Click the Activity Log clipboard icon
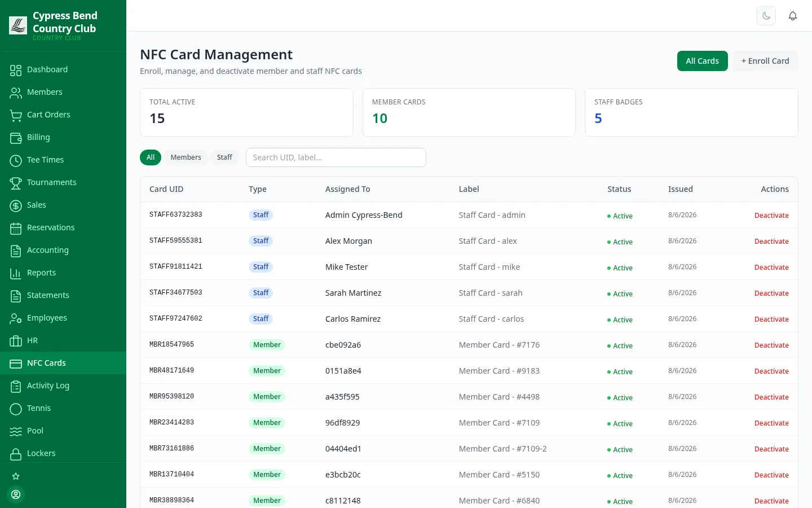812x508 pixels. pos(16,386)
